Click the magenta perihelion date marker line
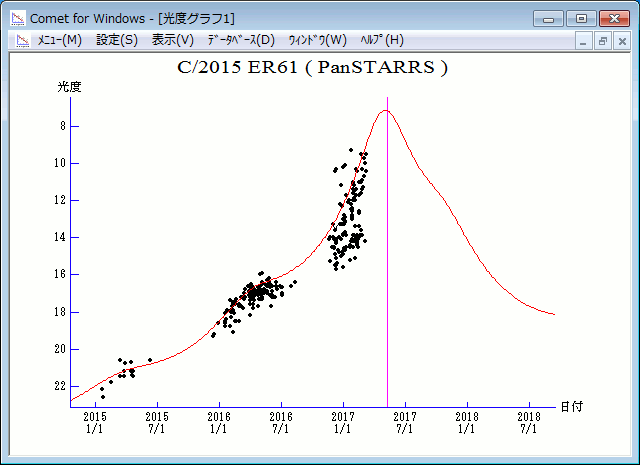This screenshot has width=640, height=465. [387, 252]
